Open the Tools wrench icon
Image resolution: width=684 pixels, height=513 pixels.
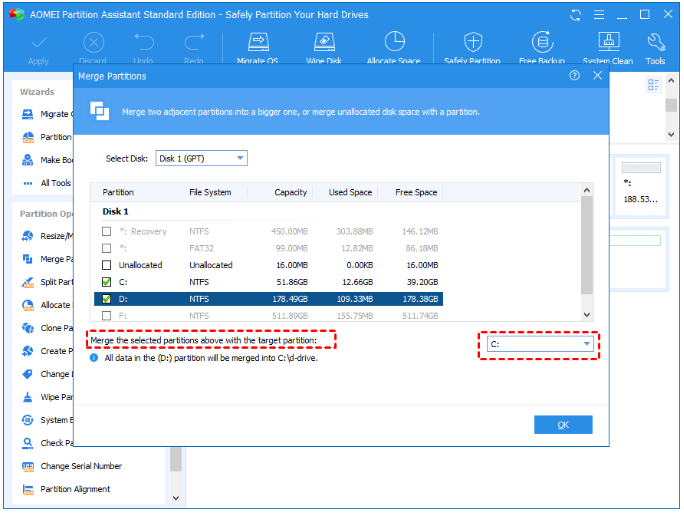(x=656, y=48)
